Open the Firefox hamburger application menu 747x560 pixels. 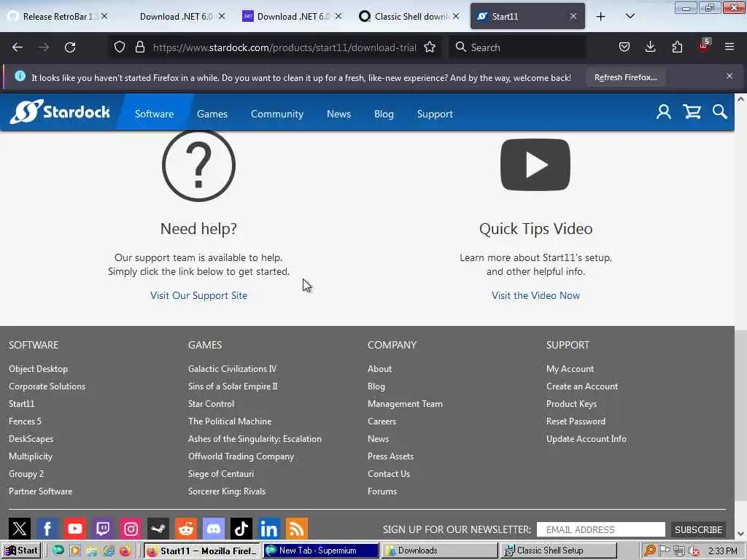(729, 47)
